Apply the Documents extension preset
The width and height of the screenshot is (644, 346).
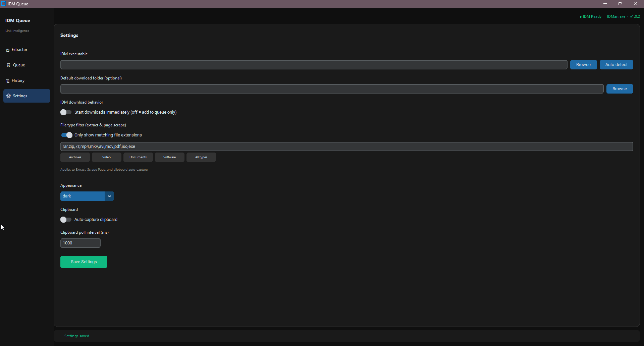click(138, 157)
